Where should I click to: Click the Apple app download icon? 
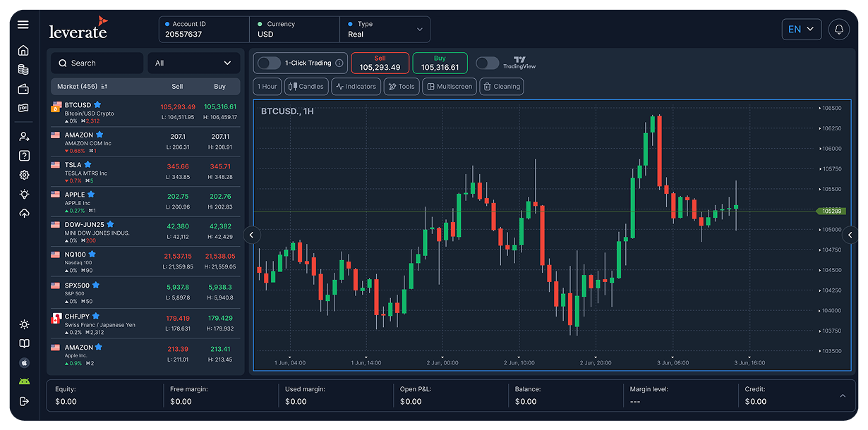(24, 362)
